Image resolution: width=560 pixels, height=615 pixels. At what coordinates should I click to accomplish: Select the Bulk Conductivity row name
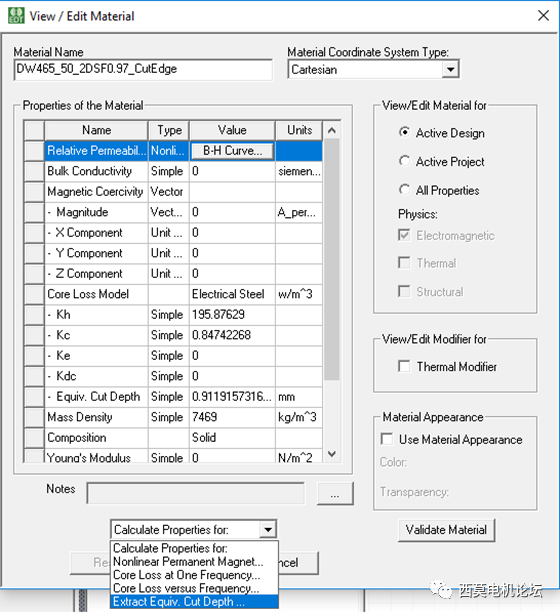96,171
